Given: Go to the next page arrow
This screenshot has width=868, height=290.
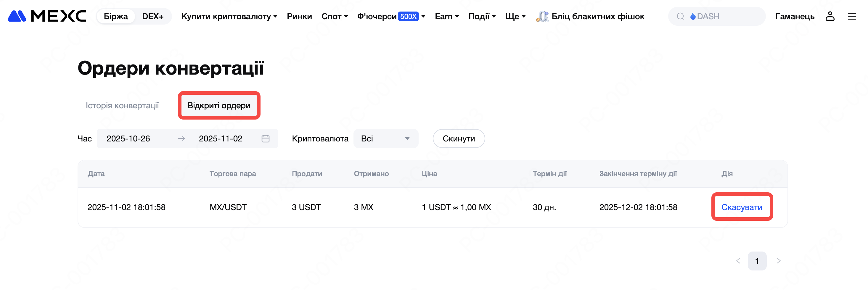Looking at the screenshot, I should click(x=778, y=261).
